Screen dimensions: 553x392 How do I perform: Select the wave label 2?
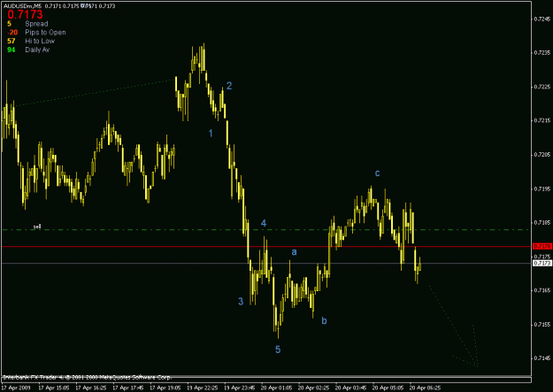229,86
